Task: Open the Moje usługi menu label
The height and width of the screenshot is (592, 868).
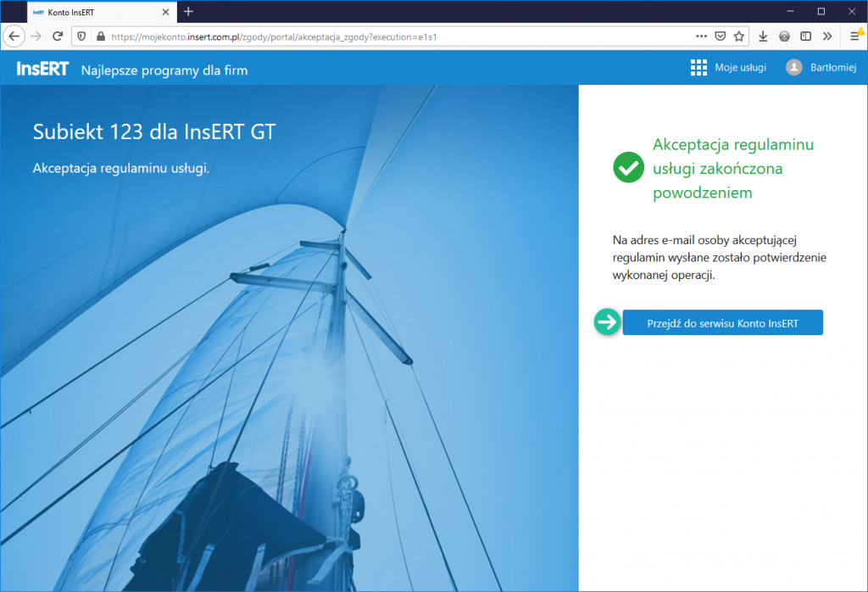Action: click(741, 68)
